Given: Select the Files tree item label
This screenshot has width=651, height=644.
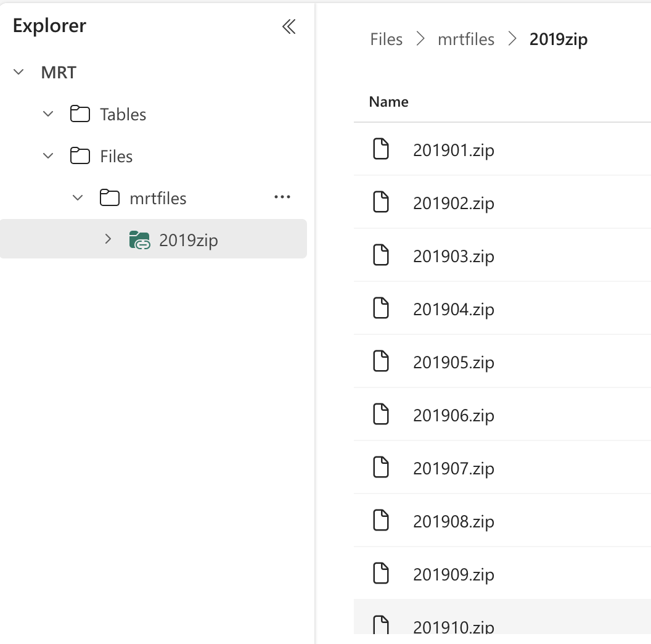Looking at the screenshot, I should [x=117, y=157].
